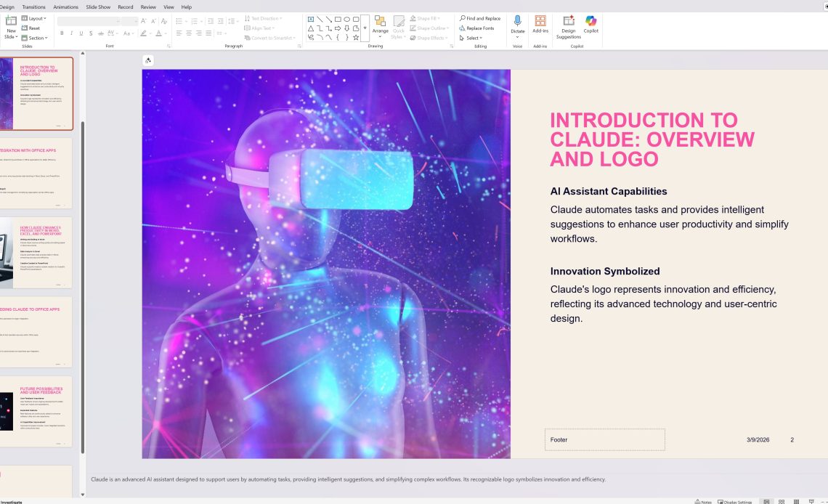Toggle bold formatting
The height and width of the screenshot is (504, 828).
click(62, 33)
